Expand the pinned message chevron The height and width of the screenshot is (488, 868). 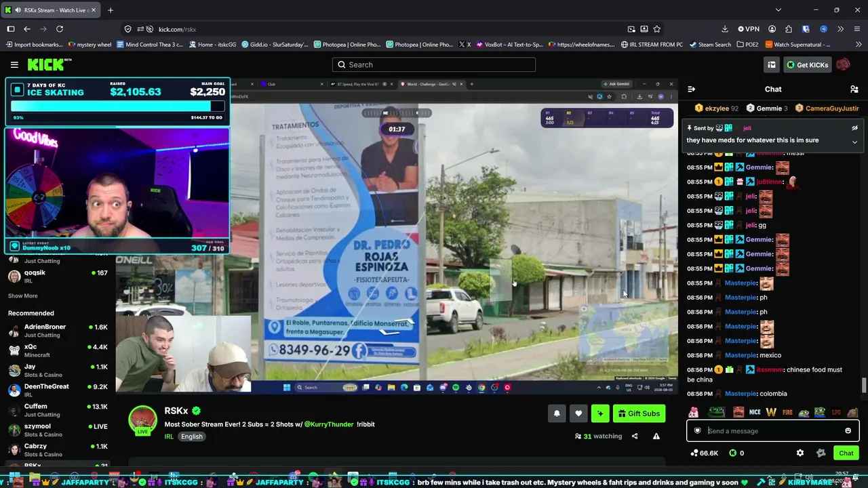point(854,142)
